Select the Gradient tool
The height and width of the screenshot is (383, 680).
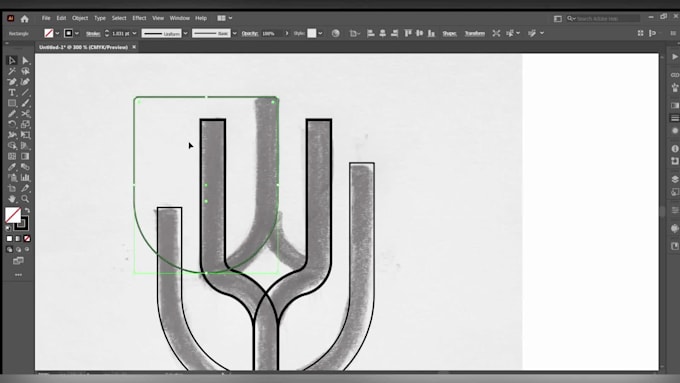[25, 156]
